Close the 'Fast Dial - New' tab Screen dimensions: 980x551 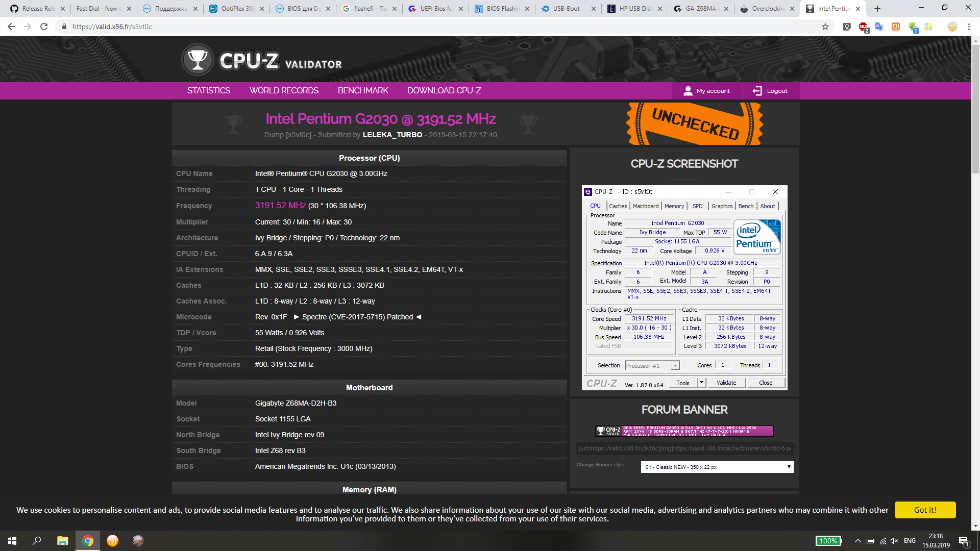[x=129, y=9]
